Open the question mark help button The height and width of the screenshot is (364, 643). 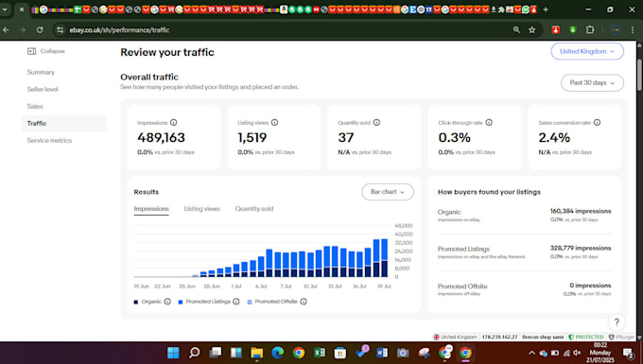617,322
